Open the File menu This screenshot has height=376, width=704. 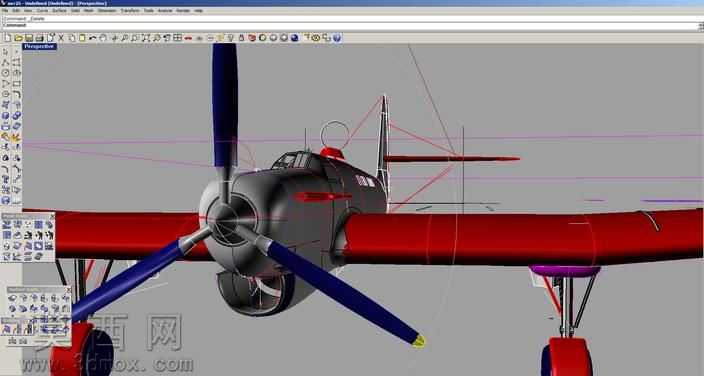click(x=5, y=10)
